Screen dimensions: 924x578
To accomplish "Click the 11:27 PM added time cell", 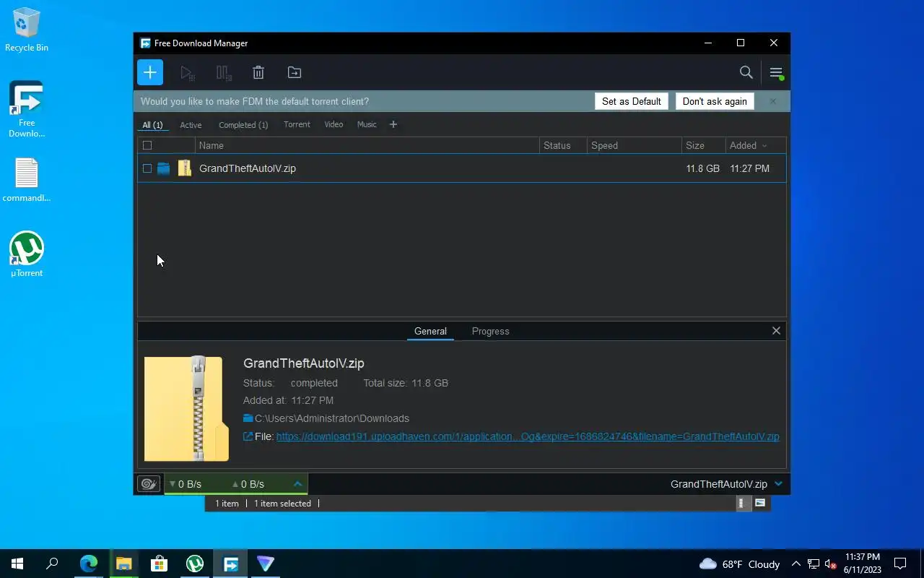I will pyautogui.click(x=749, y=168).
